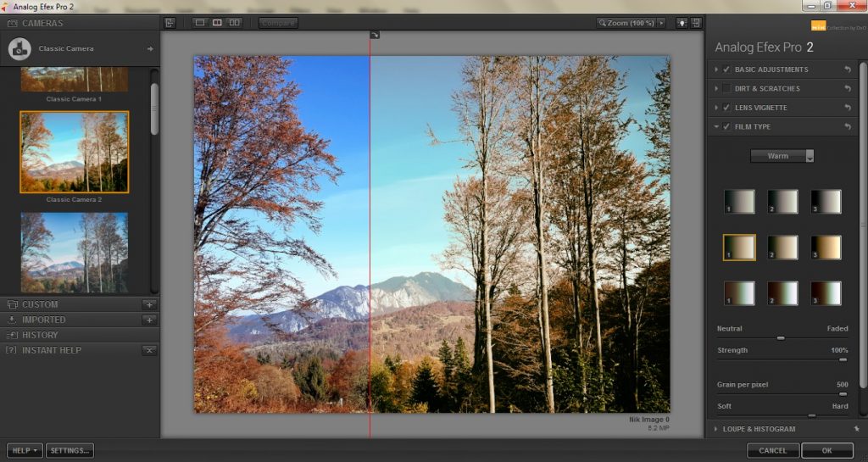This screenshot has height=462, width=868.
Task: Pin the LOUPE & HISTOGRAM panel
Action: (x=857, y=429)
